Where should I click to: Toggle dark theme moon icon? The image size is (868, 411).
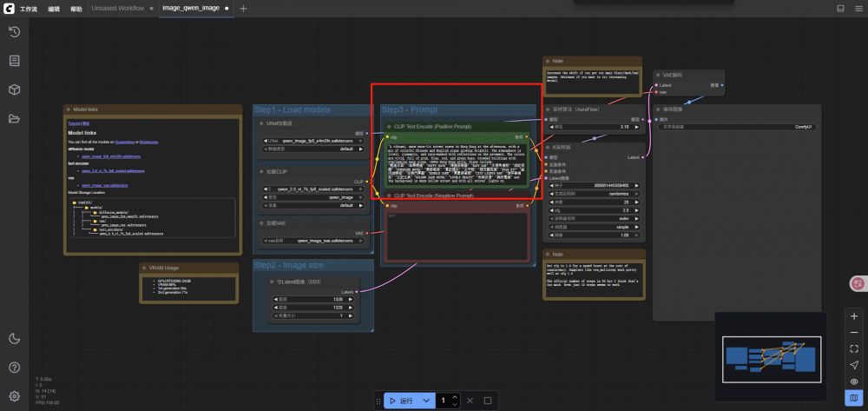pyautogui.click(x=15, y=338)
